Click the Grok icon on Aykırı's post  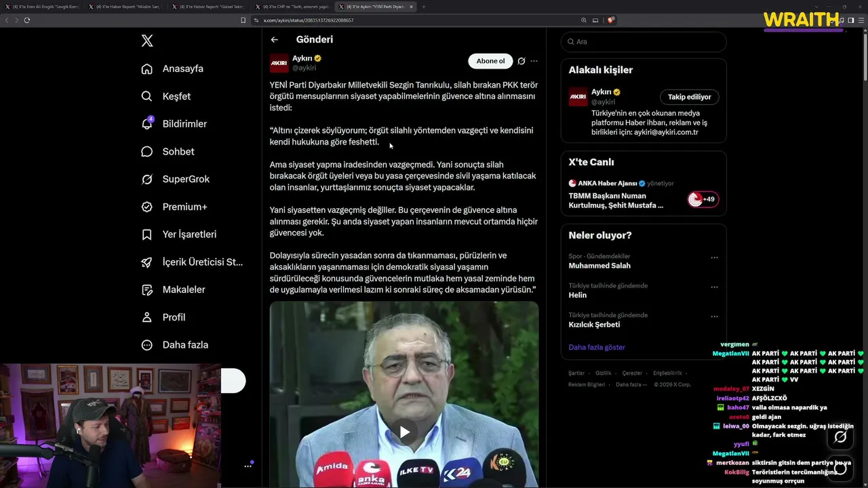click(521, 61)
